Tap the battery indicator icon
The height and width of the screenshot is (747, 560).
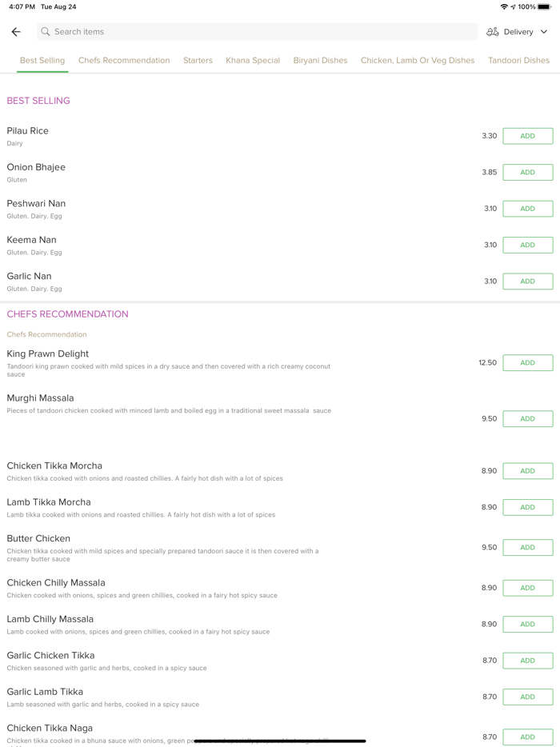coord(544,6)
